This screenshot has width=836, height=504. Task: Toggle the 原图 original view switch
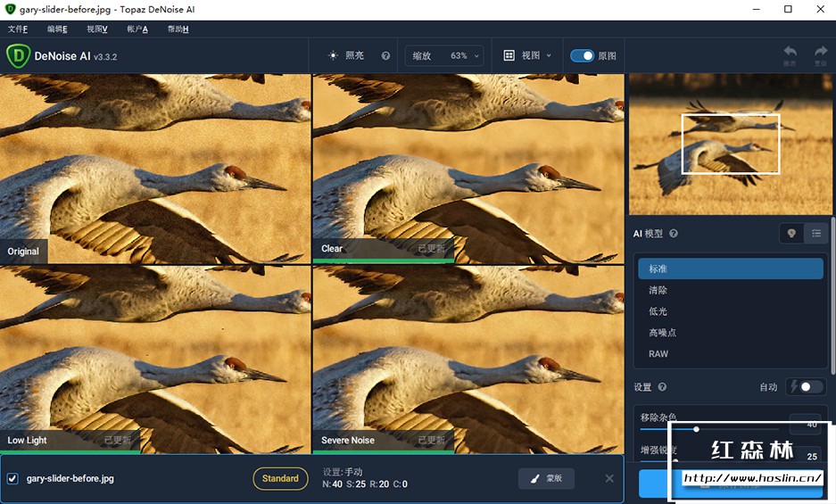pos(582,55)
